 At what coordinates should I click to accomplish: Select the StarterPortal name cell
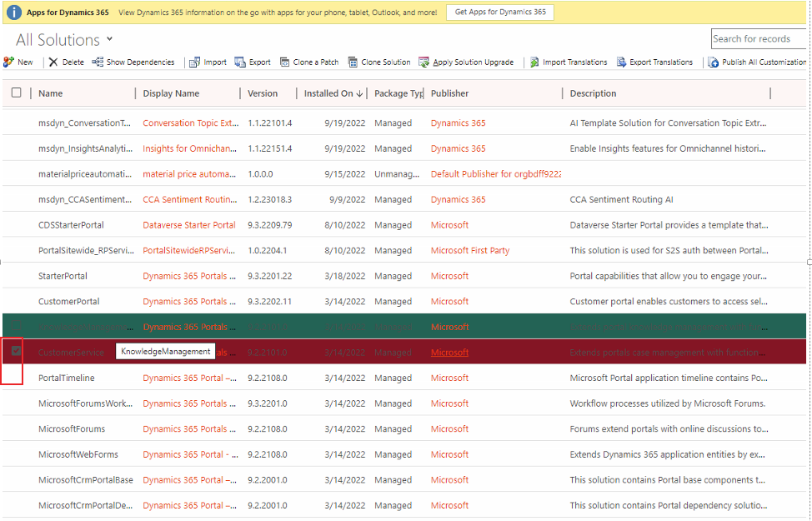pos(63,276)
